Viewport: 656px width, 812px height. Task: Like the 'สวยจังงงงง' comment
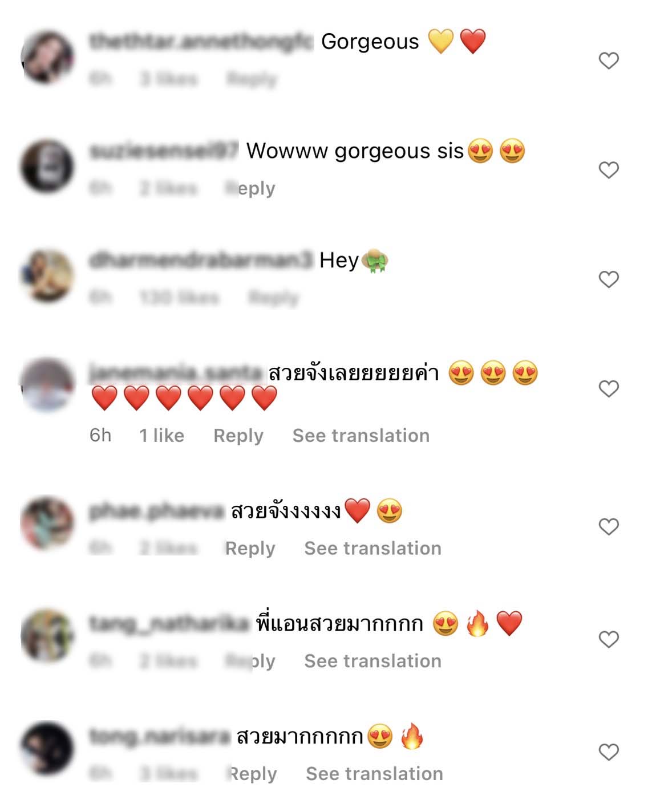coord(609,527)
